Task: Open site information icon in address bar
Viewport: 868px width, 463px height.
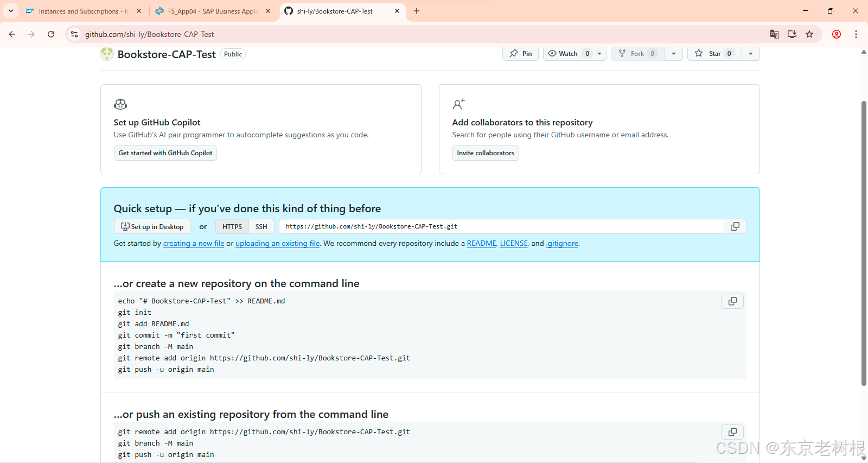Action: pyautogui.click(x=74, y=34)
